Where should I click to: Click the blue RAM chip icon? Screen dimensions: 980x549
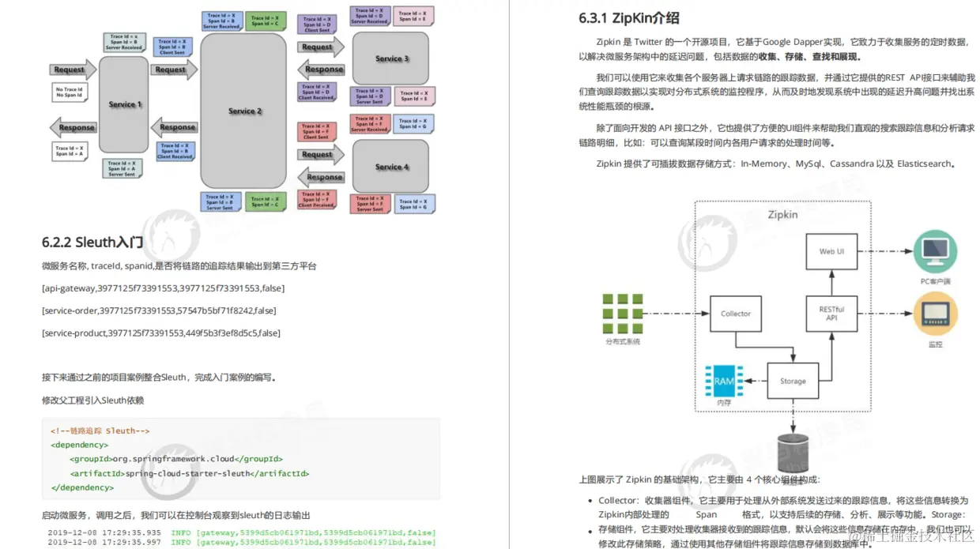pyautogui.click(x=724, y=382)
